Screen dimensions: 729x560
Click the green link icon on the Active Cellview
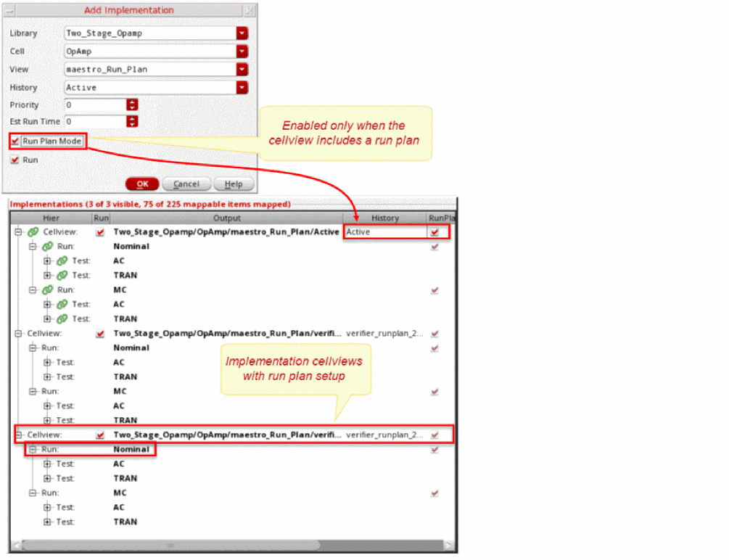point(33,231)
